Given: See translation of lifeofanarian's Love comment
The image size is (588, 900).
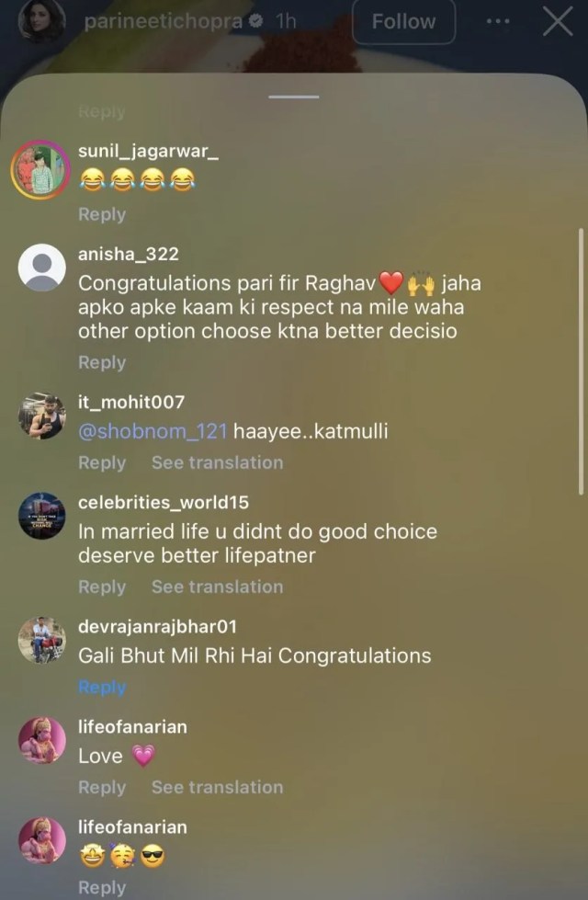Looking at the screenshot, I should [217, 787].
